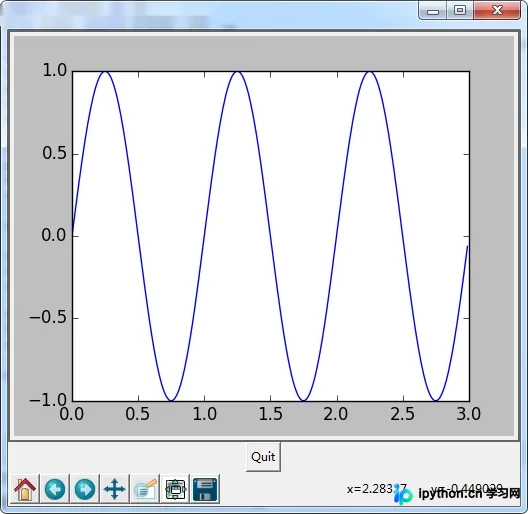The width and height of the screenshot is (528, 514).
Task: Go forward to the next view
Action: (85, 489)
